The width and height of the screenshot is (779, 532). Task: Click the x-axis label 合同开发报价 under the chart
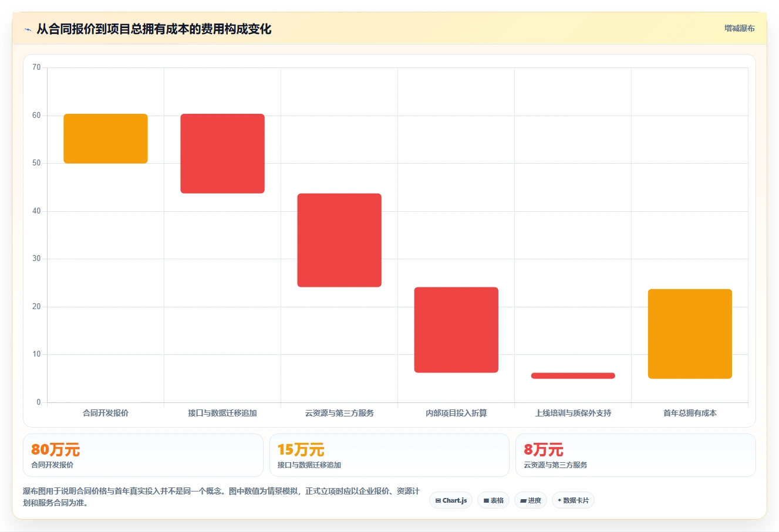pyautogui.click(x=106, y=413)
